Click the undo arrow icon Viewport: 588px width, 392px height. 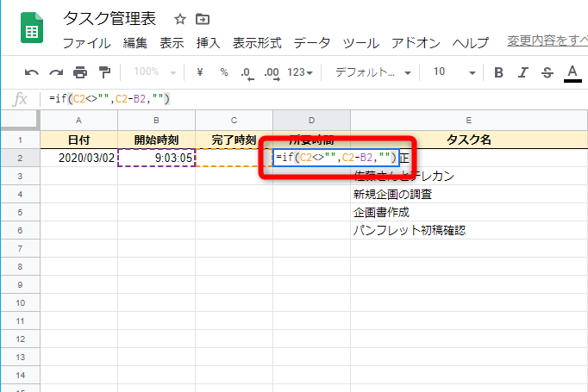(x=32, y=72)
